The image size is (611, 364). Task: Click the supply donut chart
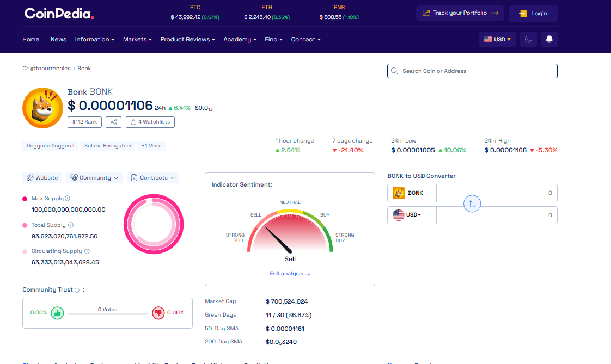click(154, 224)
